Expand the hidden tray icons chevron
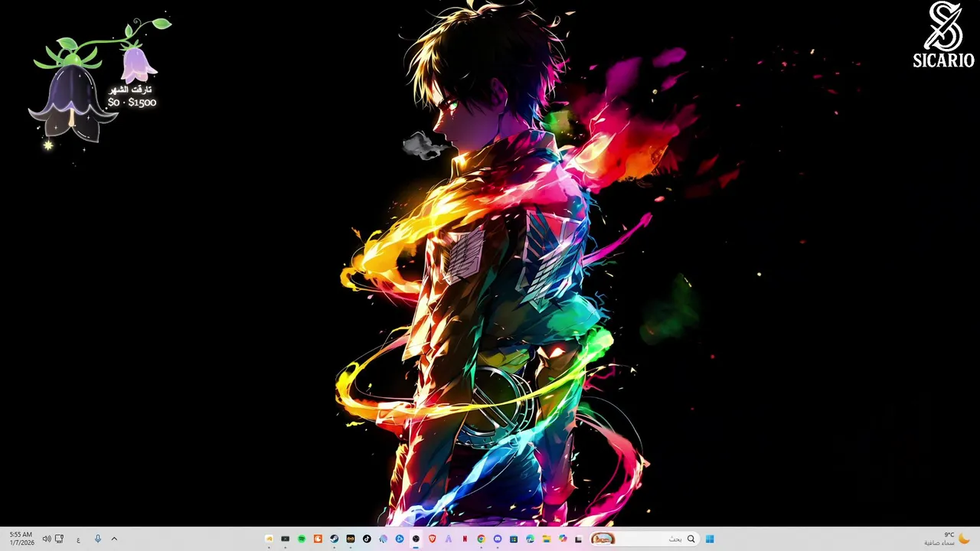980x551 pixels. pos(114,539)
